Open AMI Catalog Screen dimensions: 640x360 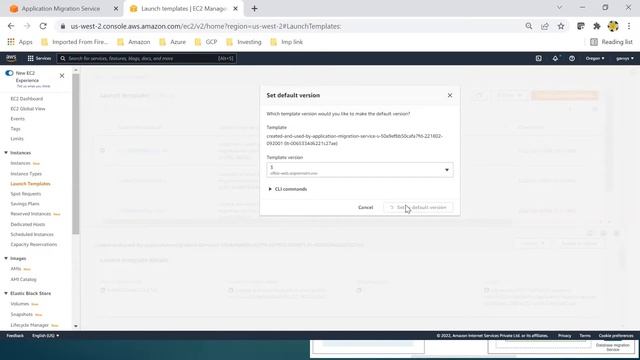point(23,280)
